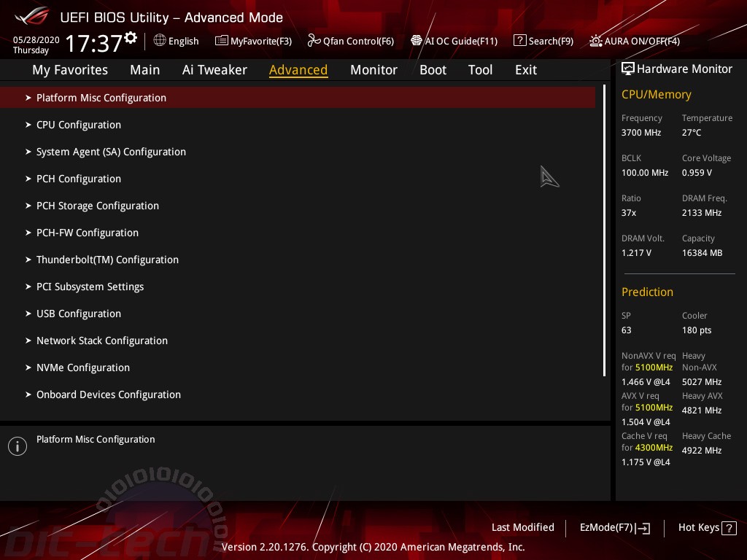Click the globe language icon
Screen dimensions: 747x560
pos(160,41)
